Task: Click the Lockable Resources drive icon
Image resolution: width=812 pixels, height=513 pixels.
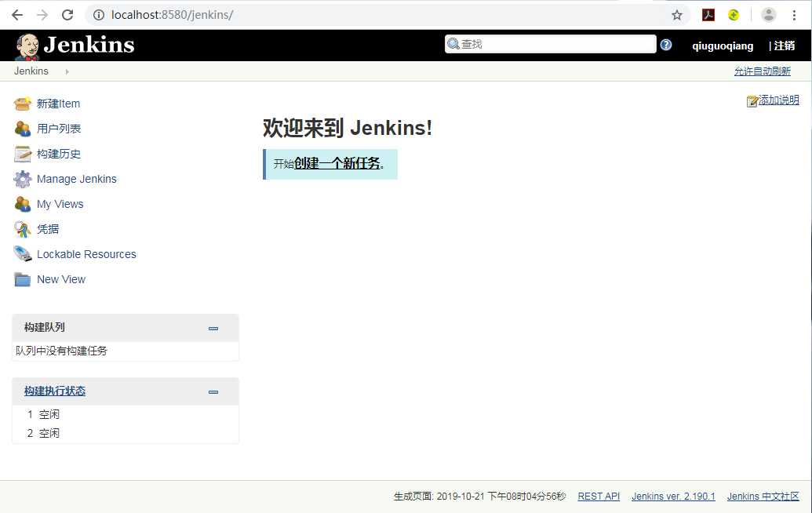Action: [22, 253]
